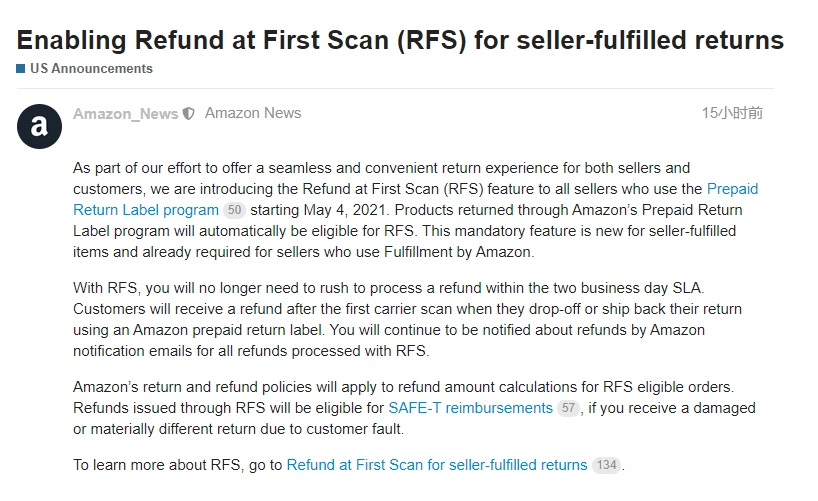Open the SAFE-T reimbursements link
The width and height of the screenshot is (818, 501).
coord(471,408)
